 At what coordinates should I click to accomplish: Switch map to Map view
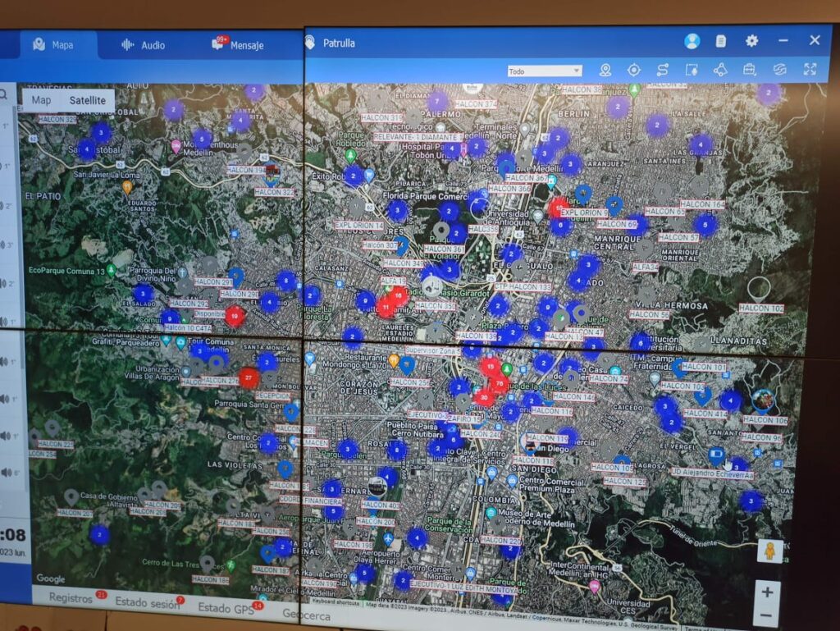[41, 100]
